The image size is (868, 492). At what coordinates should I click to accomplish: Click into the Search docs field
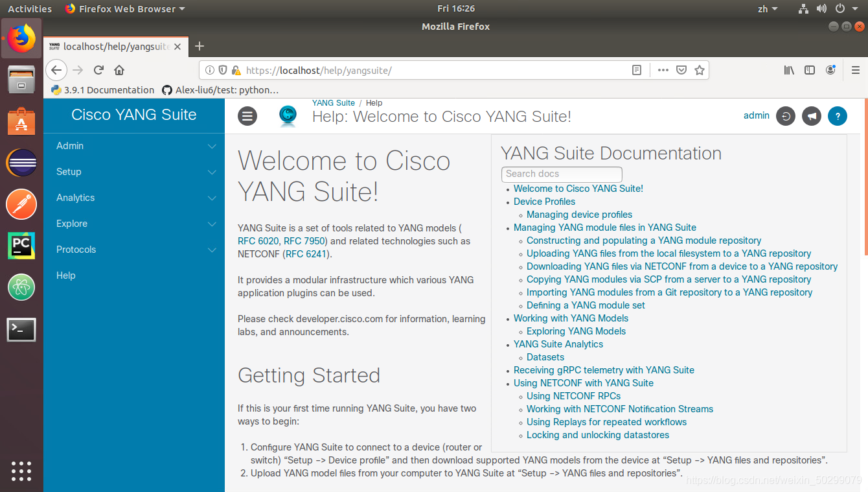pyautogui.click(x=562, y=174)
